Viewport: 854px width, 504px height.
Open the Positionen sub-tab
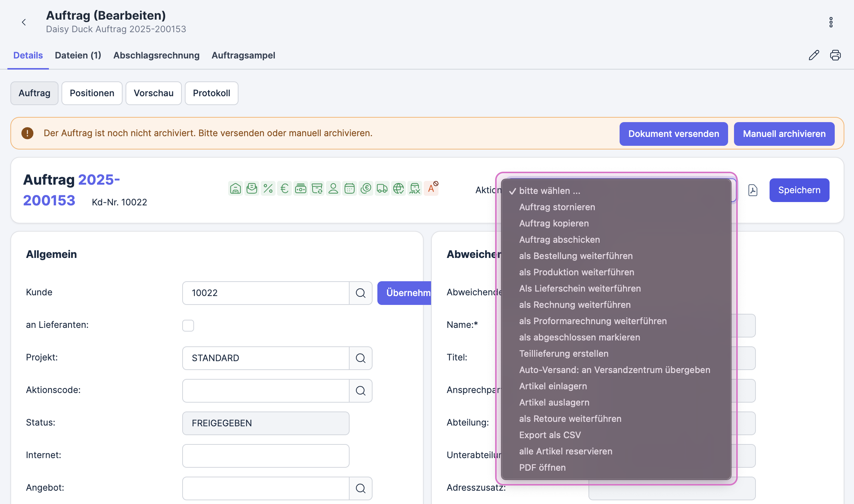[x=92, y=93]
